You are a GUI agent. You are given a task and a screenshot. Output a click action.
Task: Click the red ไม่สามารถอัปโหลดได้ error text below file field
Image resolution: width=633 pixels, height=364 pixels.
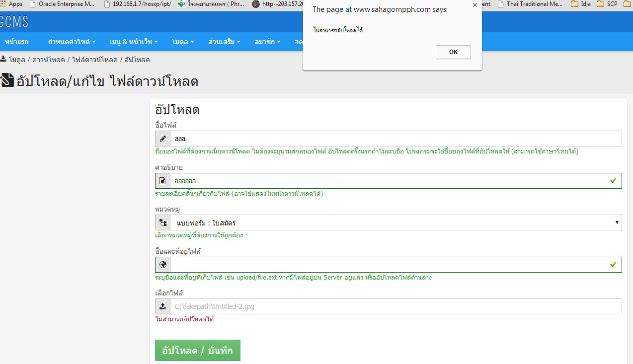184,319
